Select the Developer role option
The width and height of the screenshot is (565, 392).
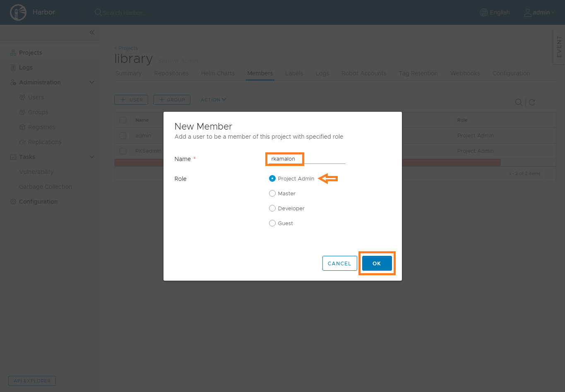(x=272, y=208)
